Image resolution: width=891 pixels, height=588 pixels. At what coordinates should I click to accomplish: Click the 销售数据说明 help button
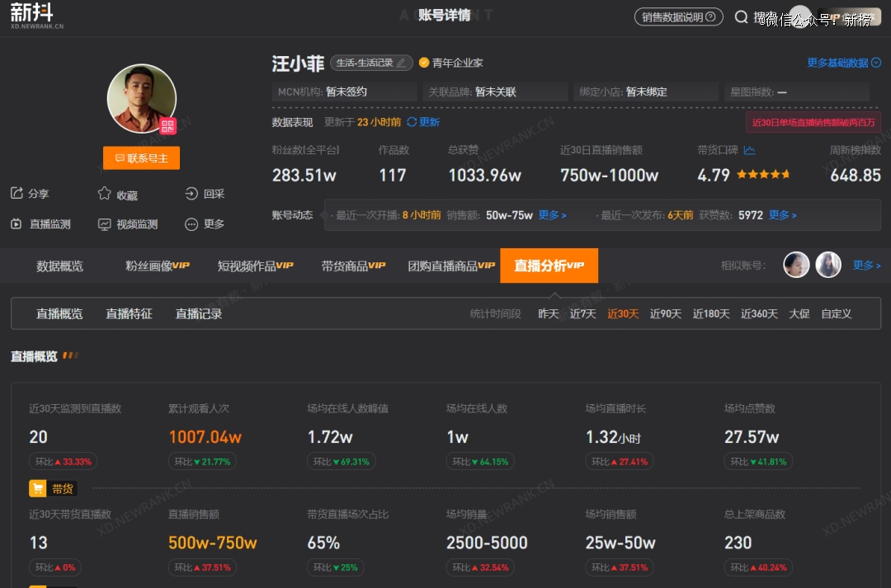tap(678, 17)
